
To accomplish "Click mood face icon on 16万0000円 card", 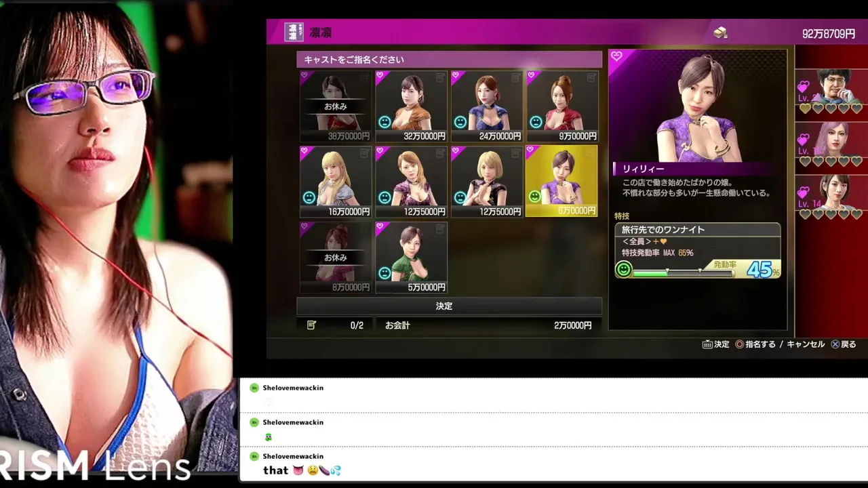I will [309, 197].
